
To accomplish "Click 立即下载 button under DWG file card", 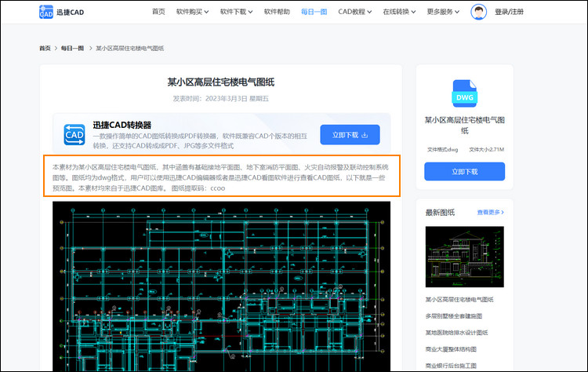I will [464, 172].
